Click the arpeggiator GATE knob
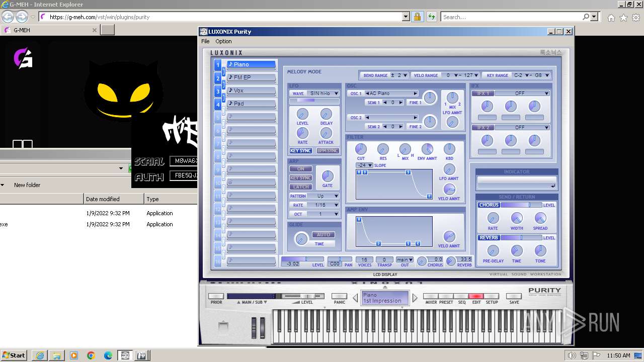Screen dimensions: 644x362 (x=328, y=176)
